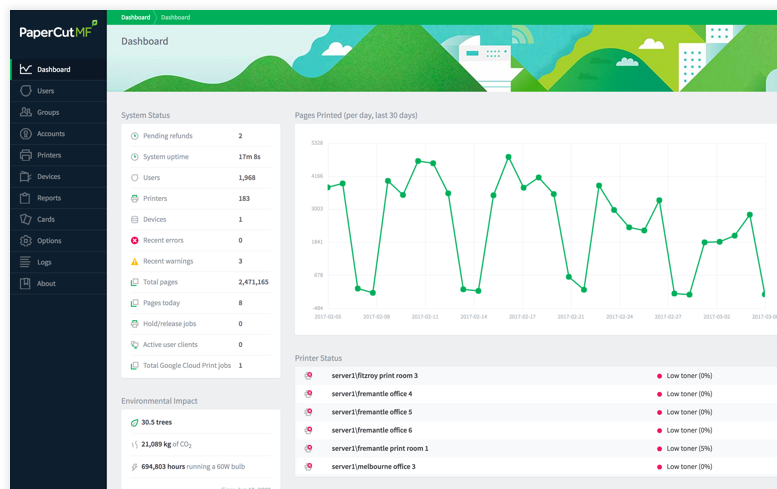Open server1\fremantle office 4 printer
Viewport: 777px width, 489px height.
pos(372,394)
